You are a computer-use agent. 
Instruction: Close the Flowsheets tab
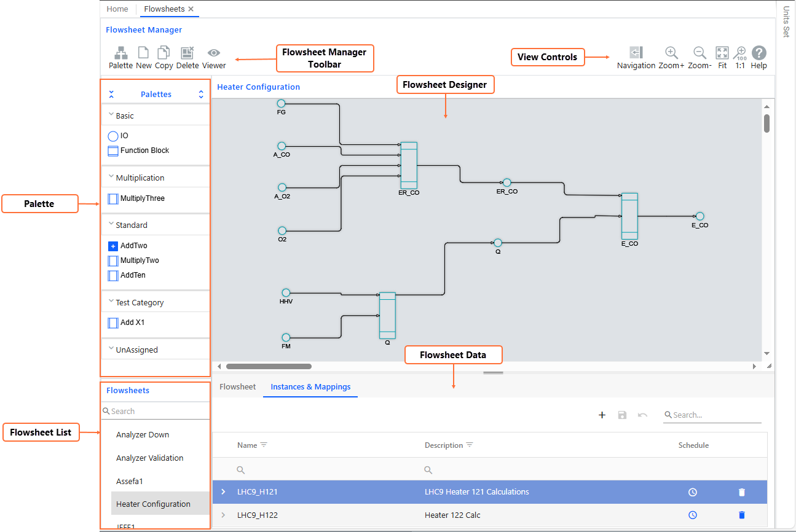[191, 9]
